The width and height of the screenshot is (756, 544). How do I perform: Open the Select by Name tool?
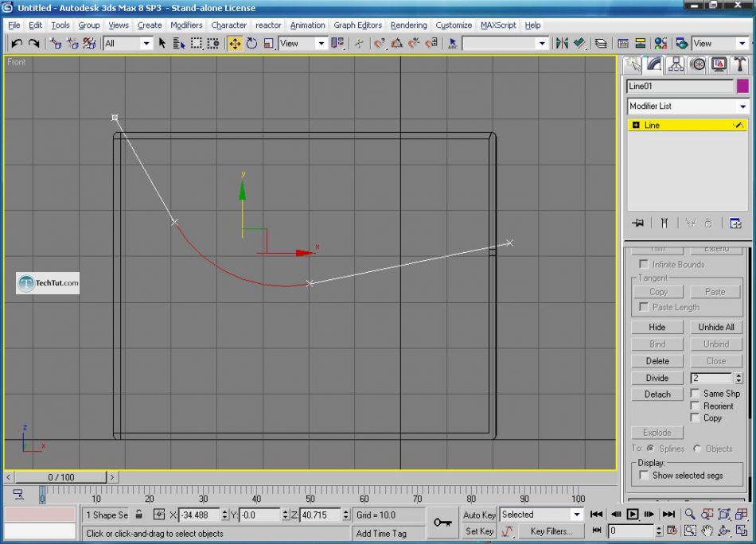click(179, 44)
